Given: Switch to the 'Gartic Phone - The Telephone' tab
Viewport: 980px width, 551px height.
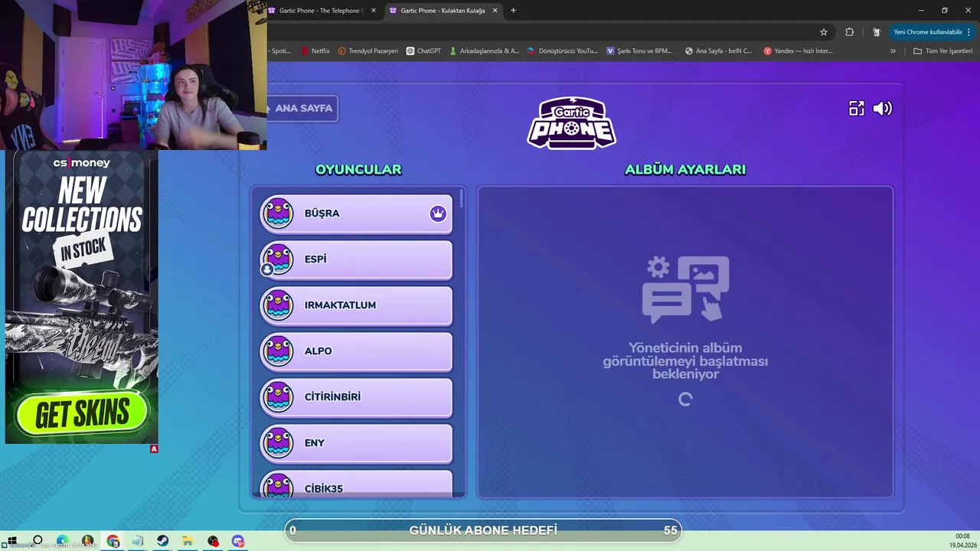Looking at the screenshot, I should pyautogui.click(x=320, y=11).
